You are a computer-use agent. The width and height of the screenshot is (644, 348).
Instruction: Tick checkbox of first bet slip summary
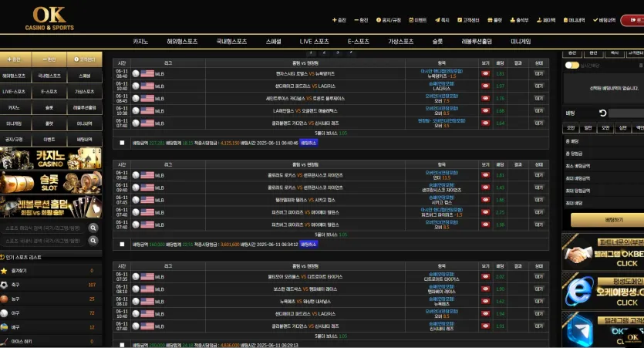[x=122, y=143]
